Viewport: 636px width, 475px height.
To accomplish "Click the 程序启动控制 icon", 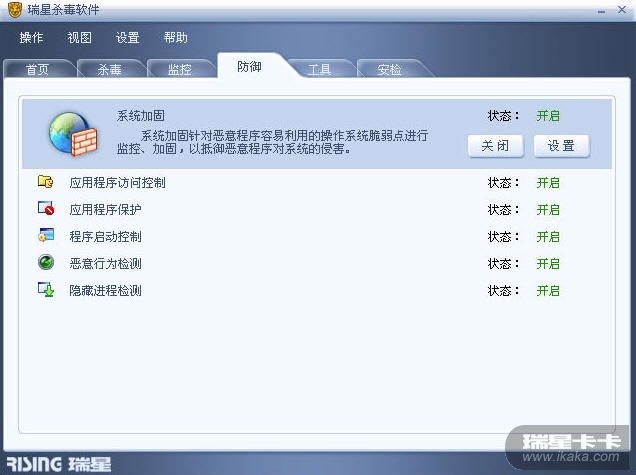I will click(46, 235).
